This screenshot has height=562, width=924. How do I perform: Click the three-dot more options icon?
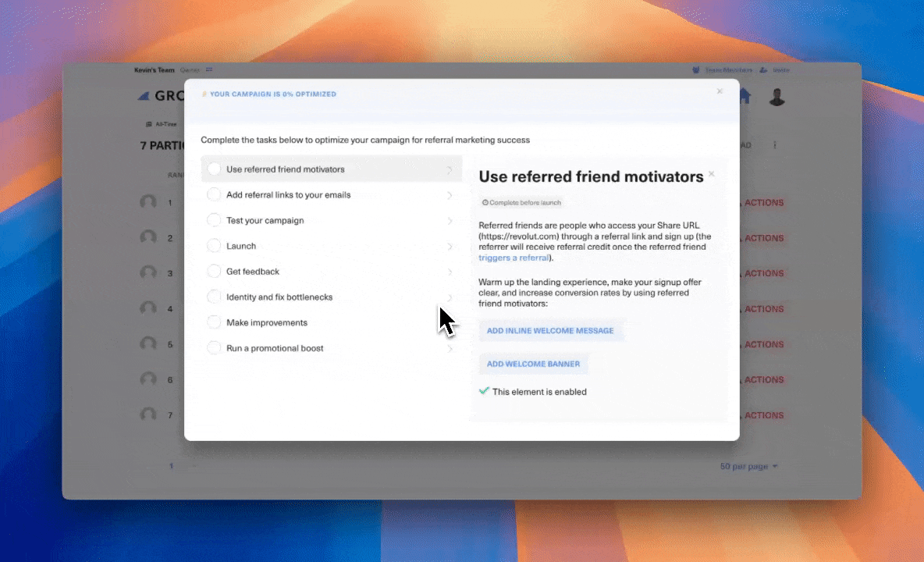click(775, 145)
